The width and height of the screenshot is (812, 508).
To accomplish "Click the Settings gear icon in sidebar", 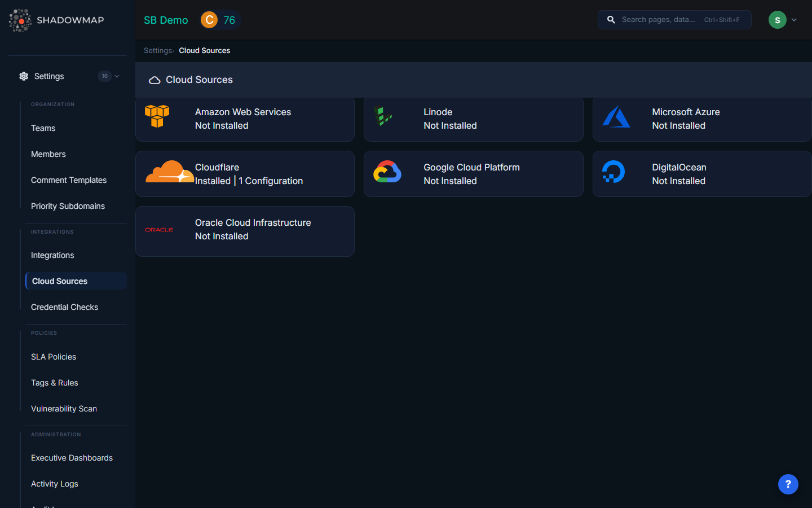I will pos(23,76).
